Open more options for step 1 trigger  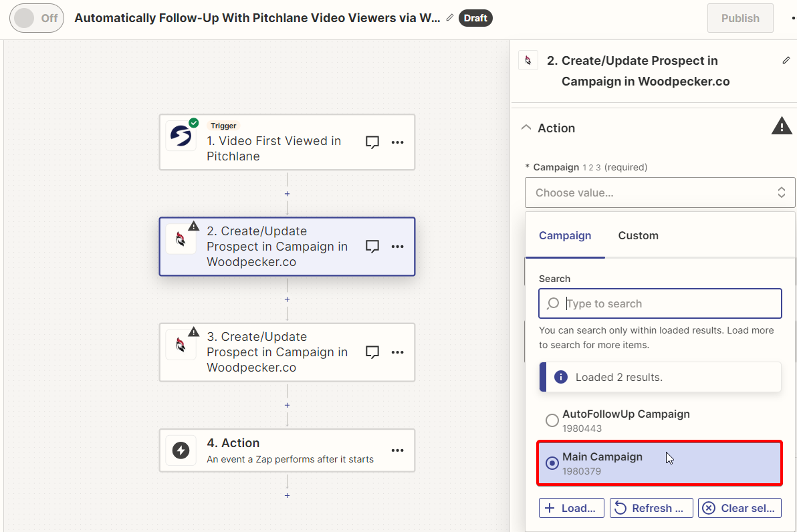coord(397,142)
